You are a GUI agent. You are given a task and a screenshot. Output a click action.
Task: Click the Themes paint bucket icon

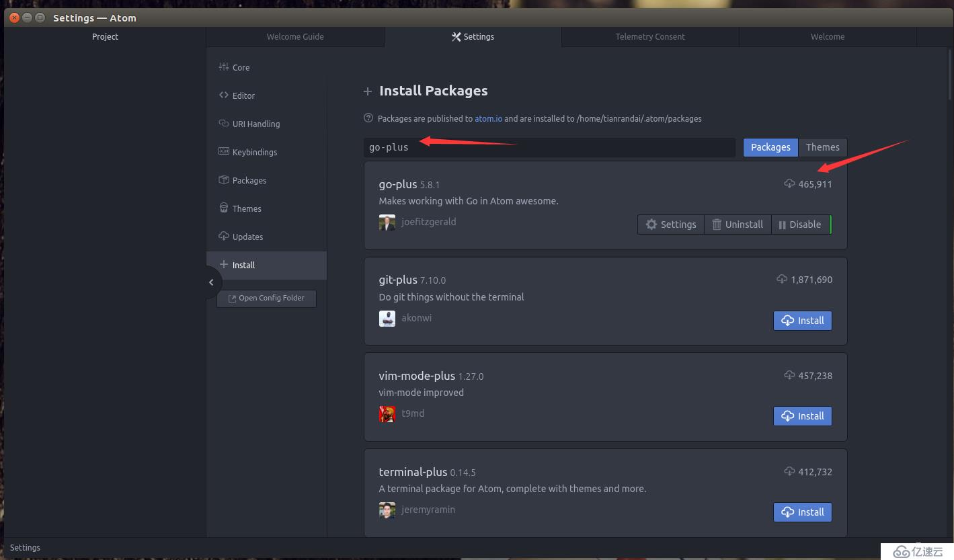click(224, 208)
